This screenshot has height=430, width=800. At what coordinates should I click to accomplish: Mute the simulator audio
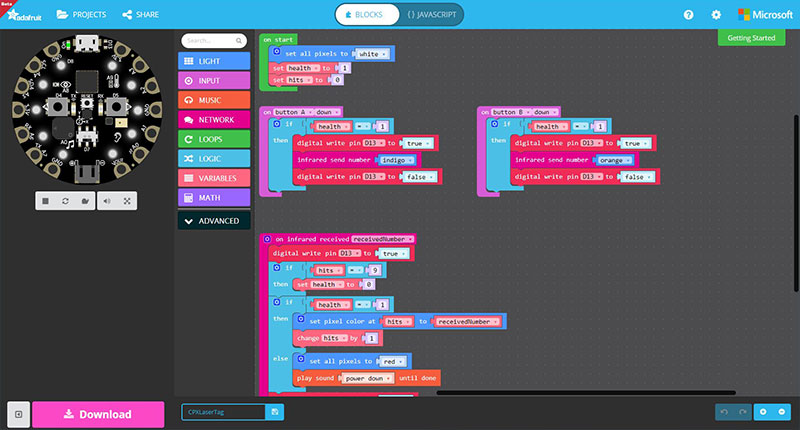(x=108, y=201)
